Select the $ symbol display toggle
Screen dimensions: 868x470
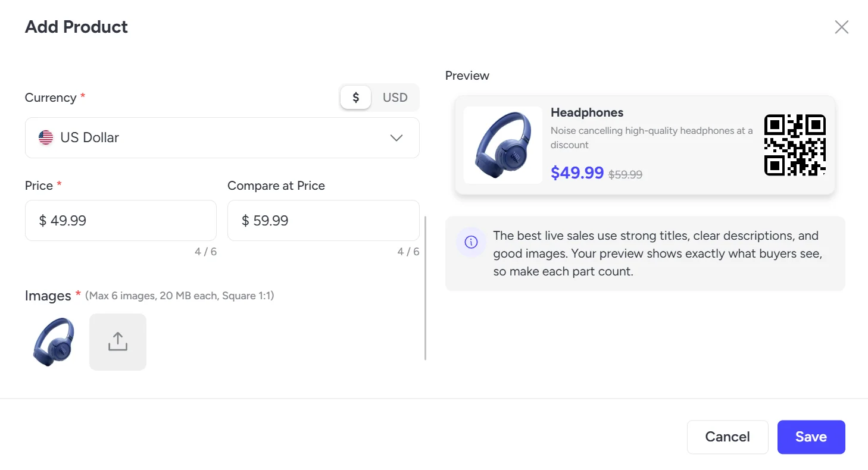[x=356, y=98]
